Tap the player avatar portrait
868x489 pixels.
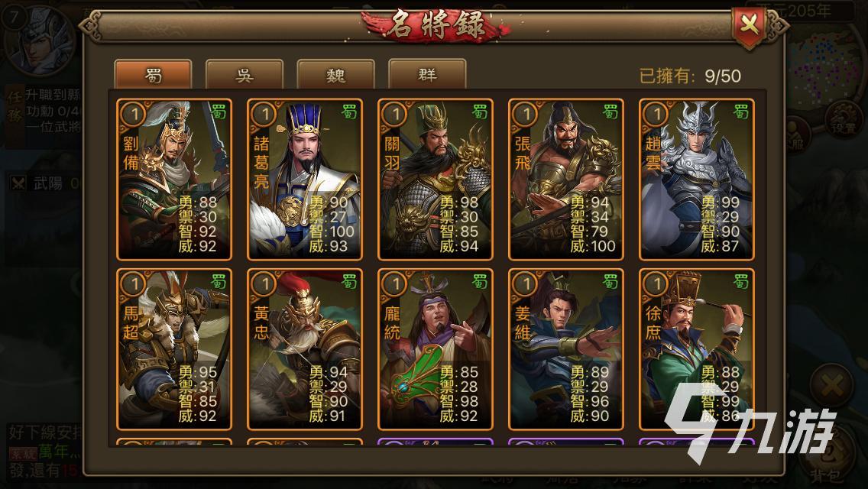(x=40, y=40)
